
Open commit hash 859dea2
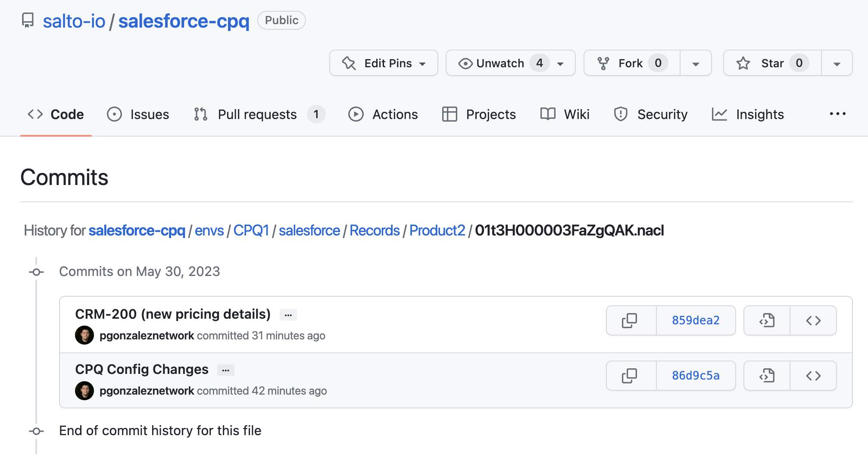coord(696,320)
